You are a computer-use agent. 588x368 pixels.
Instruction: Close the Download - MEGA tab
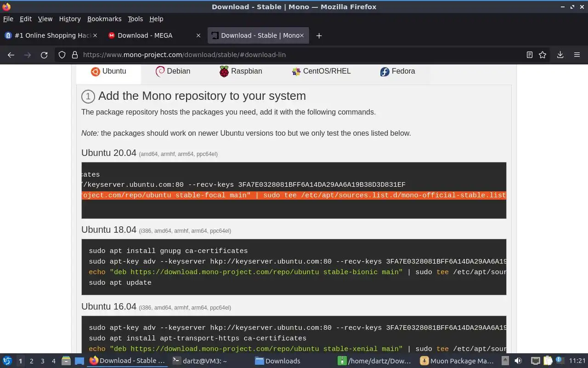click(198, 35)
